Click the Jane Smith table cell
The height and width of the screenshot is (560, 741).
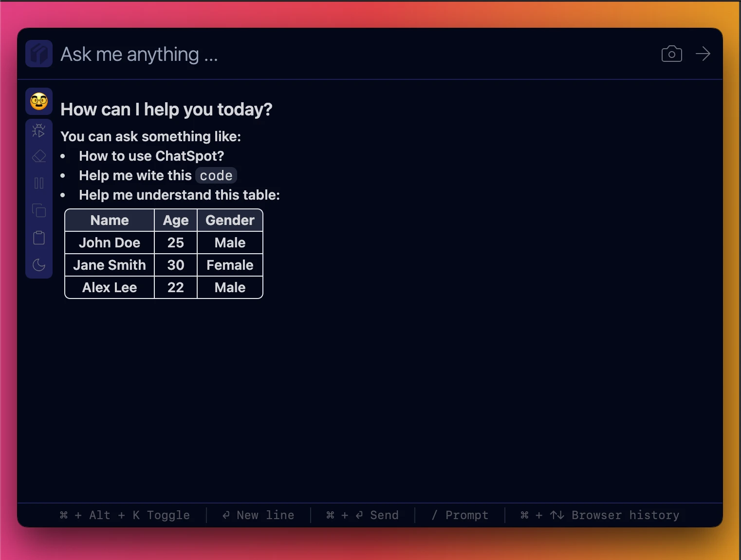[110, 265]
